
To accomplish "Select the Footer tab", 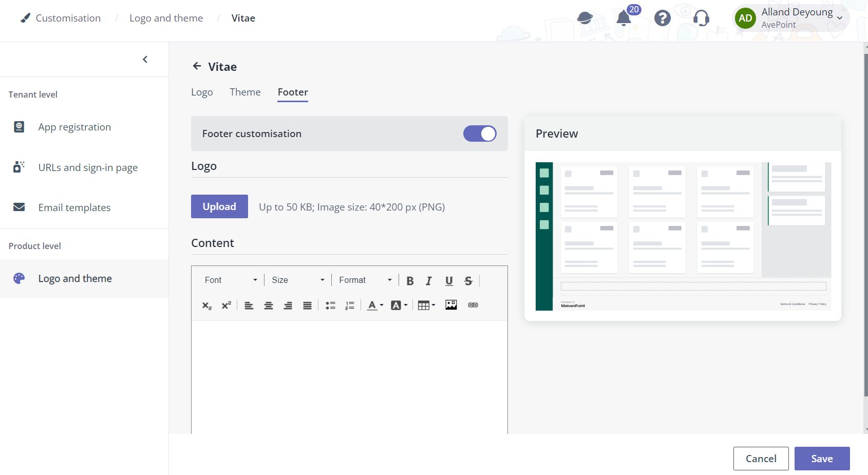I will point(293,92).
